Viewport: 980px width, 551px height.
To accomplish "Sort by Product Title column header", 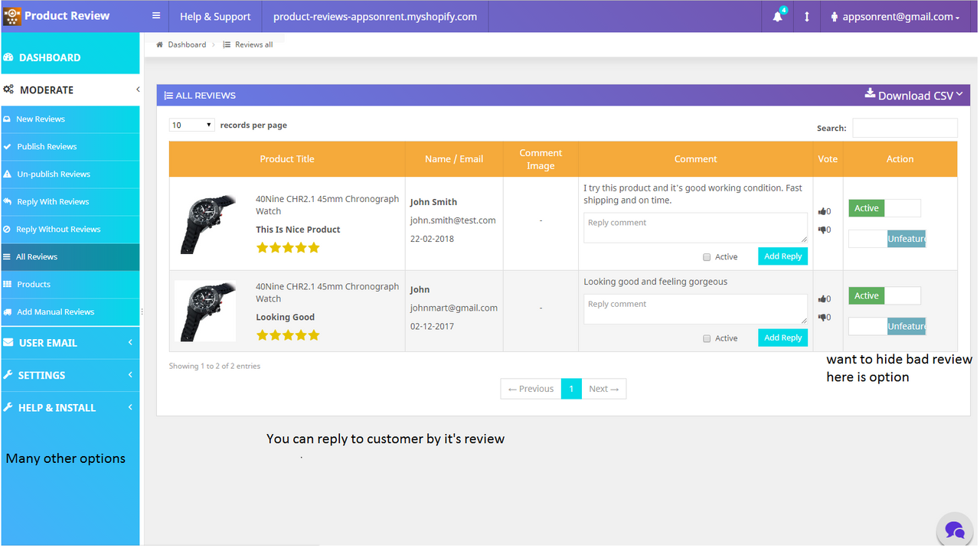I will [287, 159].
